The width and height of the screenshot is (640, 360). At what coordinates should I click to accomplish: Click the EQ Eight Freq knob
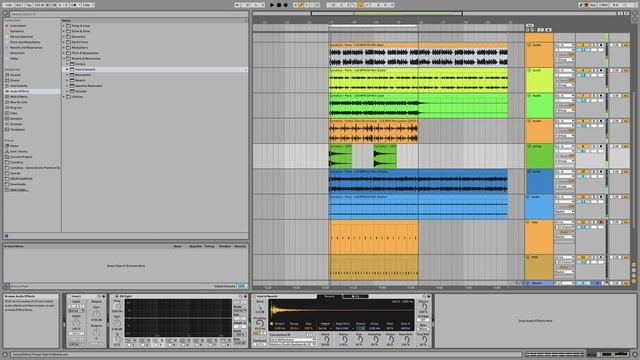[x=117, y=306]
